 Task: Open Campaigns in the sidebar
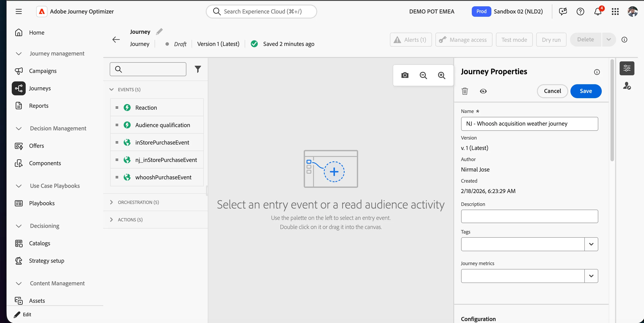pyautogui.click(x=42, y=71)
